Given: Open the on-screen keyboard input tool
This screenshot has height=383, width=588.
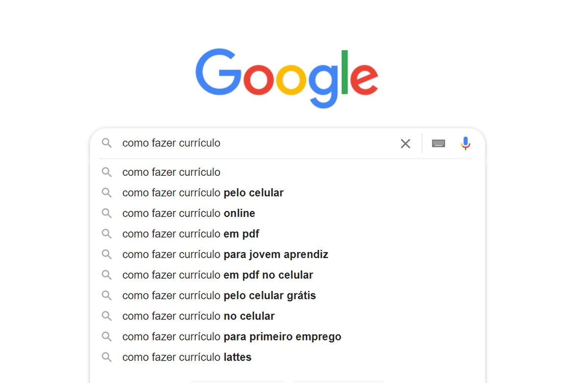Looking at the screenshot, I should click(438, 144).
